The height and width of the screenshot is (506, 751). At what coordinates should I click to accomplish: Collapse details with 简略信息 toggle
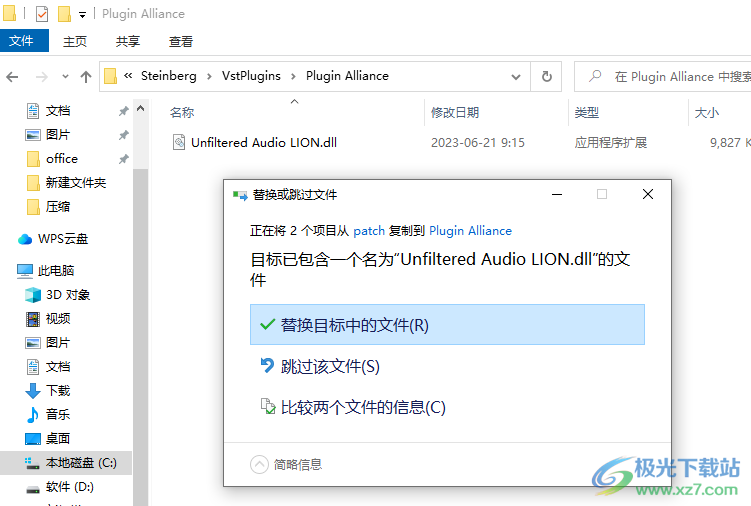click(x=286, y=464)
